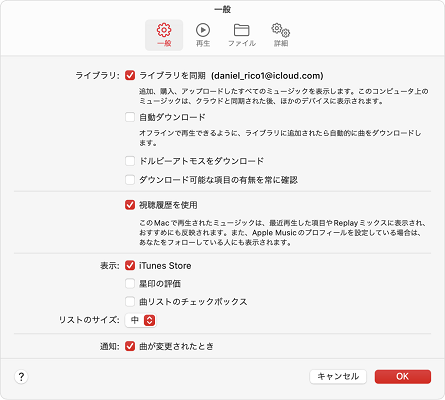The height and width of the screenshot is (400, 445).
Task: Switch to the 再生 playback tab
Action: coord(203,35)
